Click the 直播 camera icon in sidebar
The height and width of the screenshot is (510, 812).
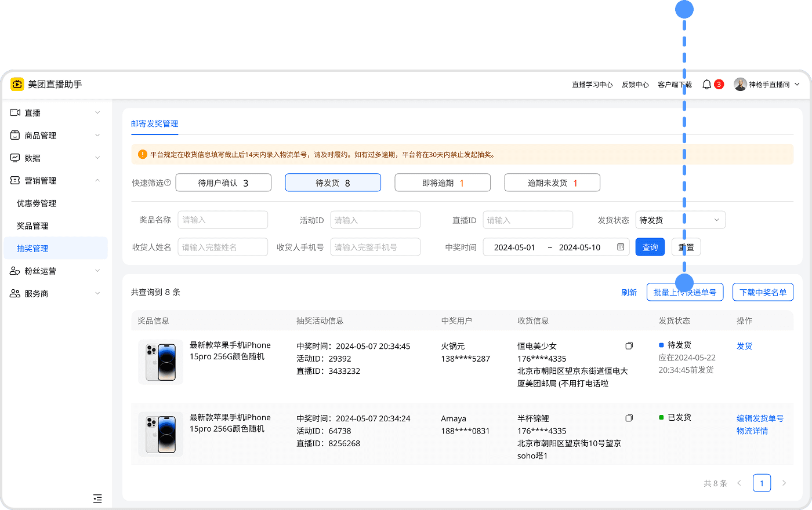(x=15, y=112)
